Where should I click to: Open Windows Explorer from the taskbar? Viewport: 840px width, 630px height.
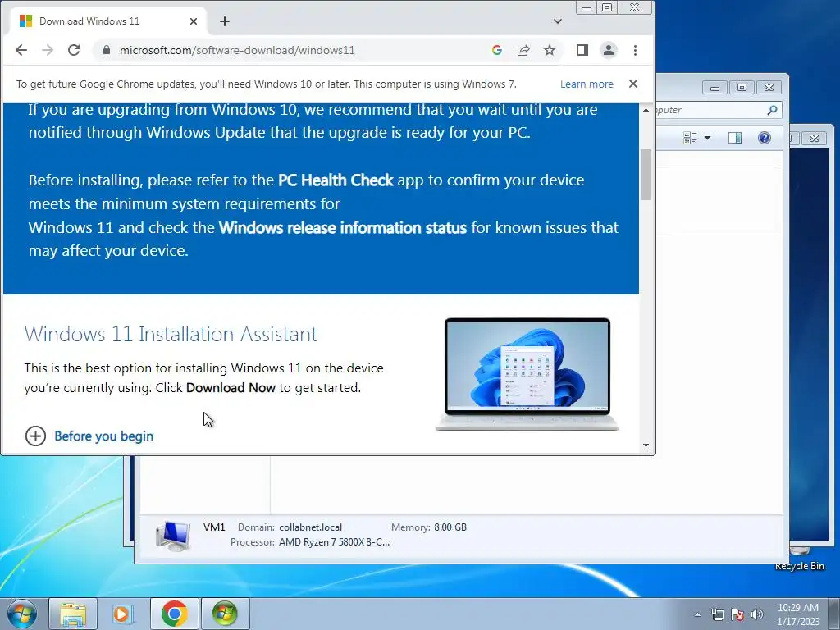point(73,614)
